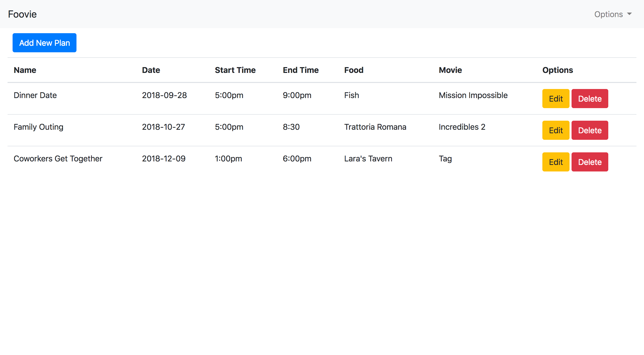Select the Name column header
644x355 pixels.
click(25, 70)
